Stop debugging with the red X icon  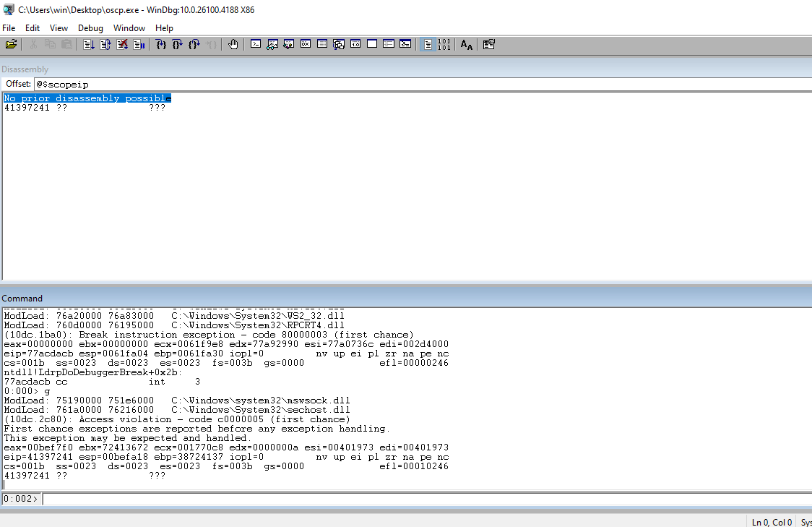(122, 45)
